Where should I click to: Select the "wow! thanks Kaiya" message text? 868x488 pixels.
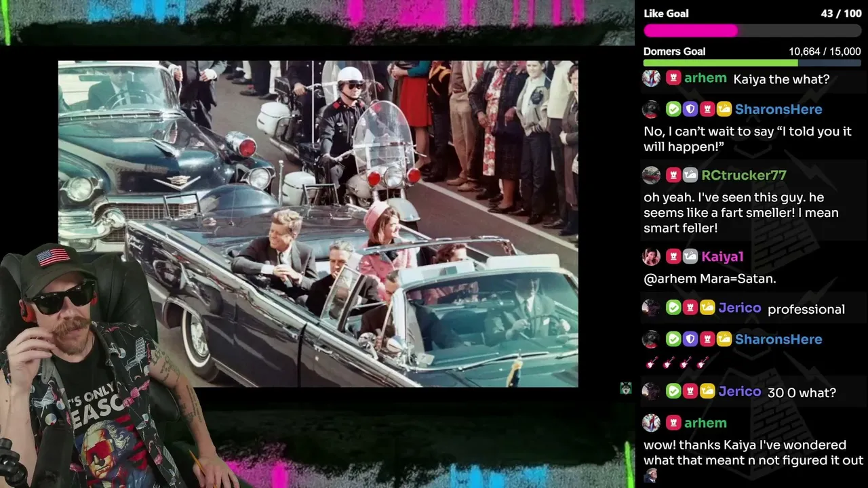coord(753,453)
